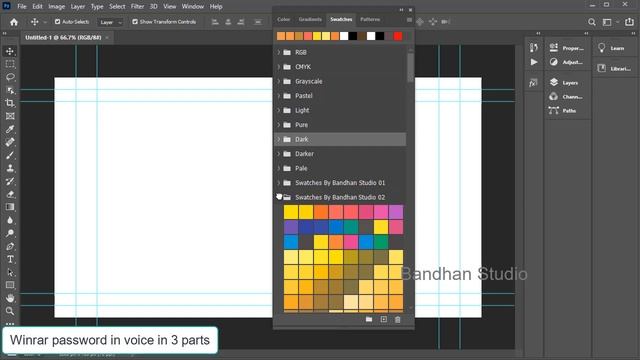Select the Rectangle shape tool

[x=10, y=285]
